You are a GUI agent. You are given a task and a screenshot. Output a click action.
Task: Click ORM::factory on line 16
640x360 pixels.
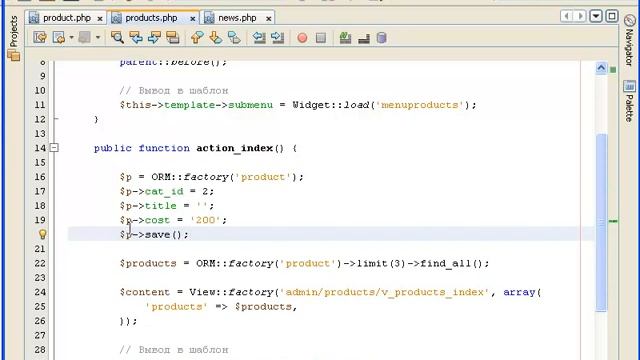coord(189,177)
